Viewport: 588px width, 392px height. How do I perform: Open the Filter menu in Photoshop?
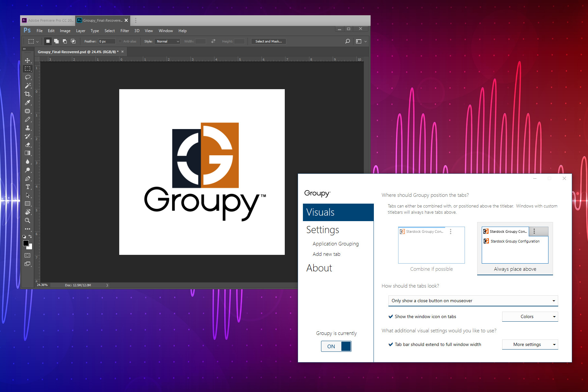pyautogui.click(x=124, y=30)
